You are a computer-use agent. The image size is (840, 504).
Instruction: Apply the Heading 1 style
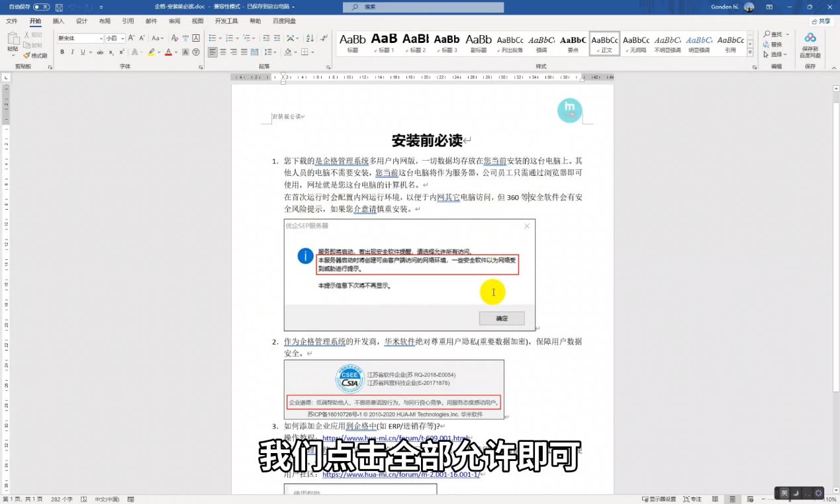384,43
